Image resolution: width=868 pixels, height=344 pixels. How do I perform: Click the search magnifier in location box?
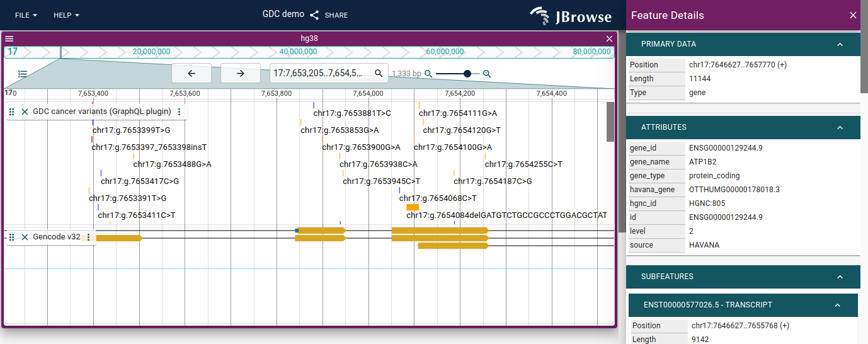(x=379, y=73)
